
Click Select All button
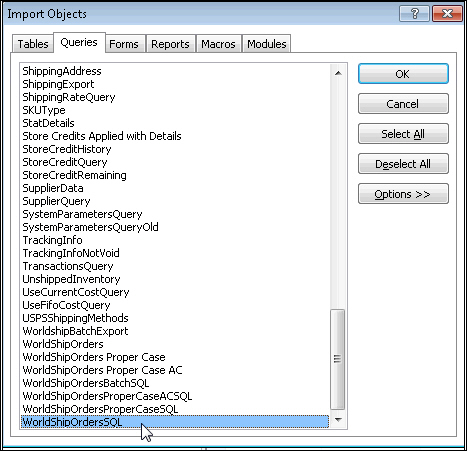point(403,134)
